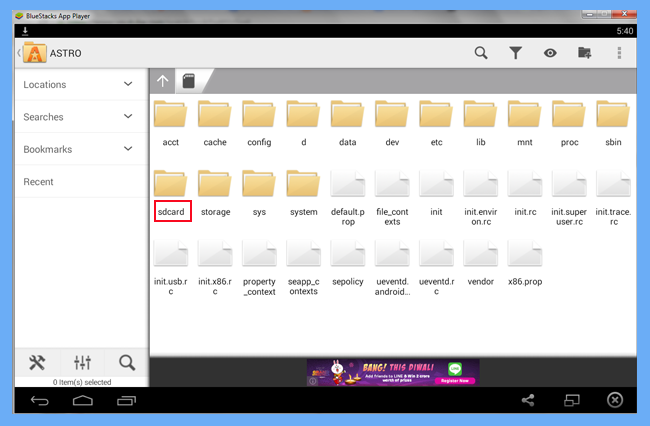This screenshot has height=426, width=650.
Task: Expand the Locations section
Action: tap(81, 85)
